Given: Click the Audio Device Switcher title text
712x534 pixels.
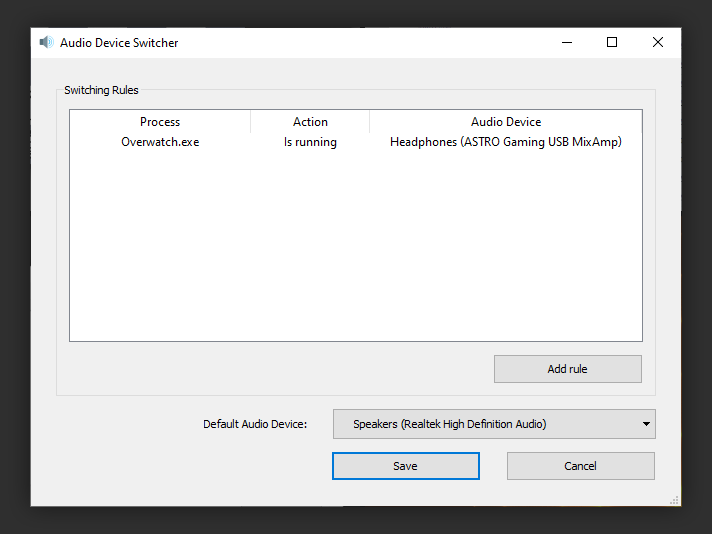Looking at the screenshot, I should tap(119, 43).
